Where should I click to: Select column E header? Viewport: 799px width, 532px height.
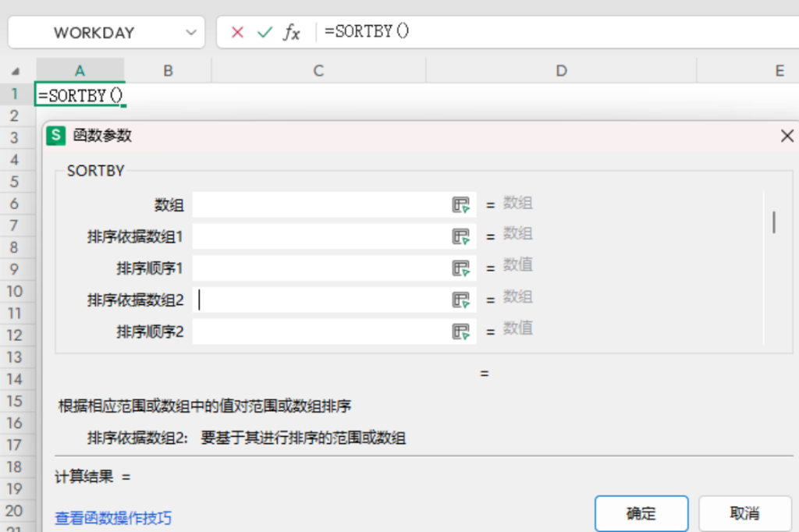pos(748,70)
